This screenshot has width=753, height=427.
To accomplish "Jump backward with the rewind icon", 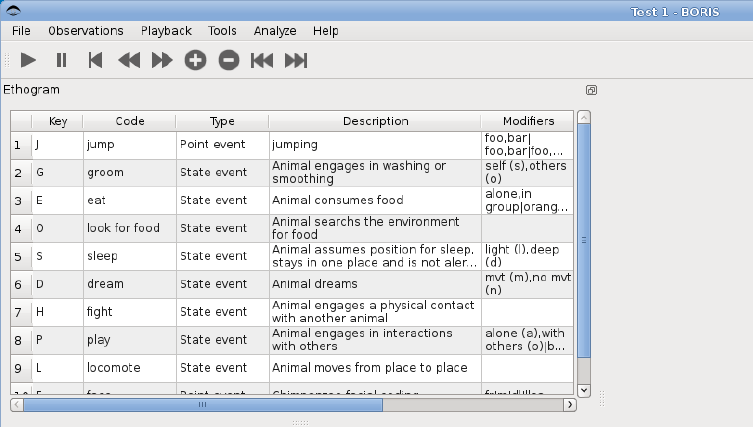I will click(x=129, y=61).
